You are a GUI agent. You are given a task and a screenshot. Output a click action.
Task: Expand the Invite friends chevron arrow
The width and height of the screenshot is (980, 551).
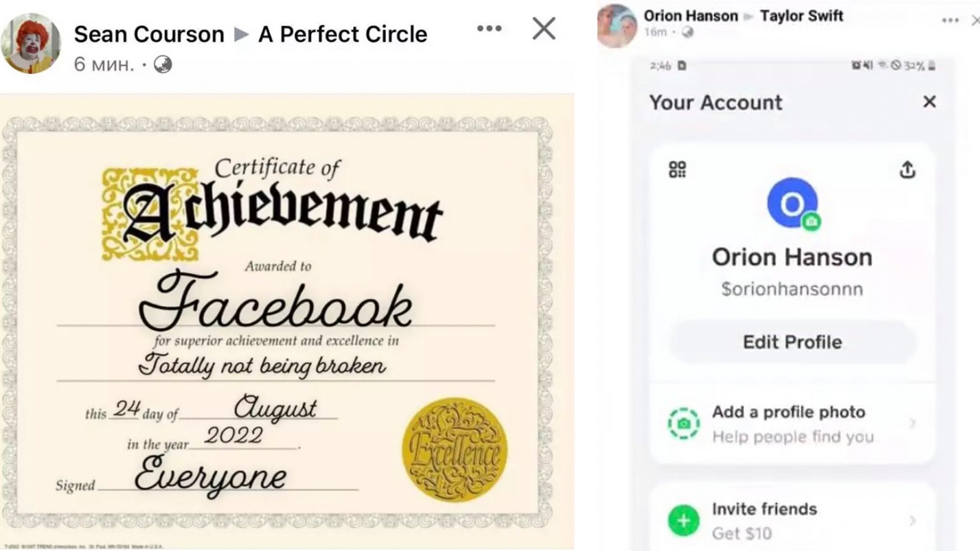pos(912,521)
